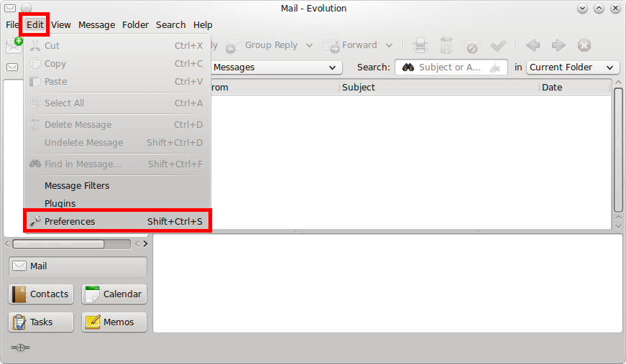Image resolution: width=626 pixels, height=364 pixels.
Task: Open the Edit menu
Action: coord(34,24)
